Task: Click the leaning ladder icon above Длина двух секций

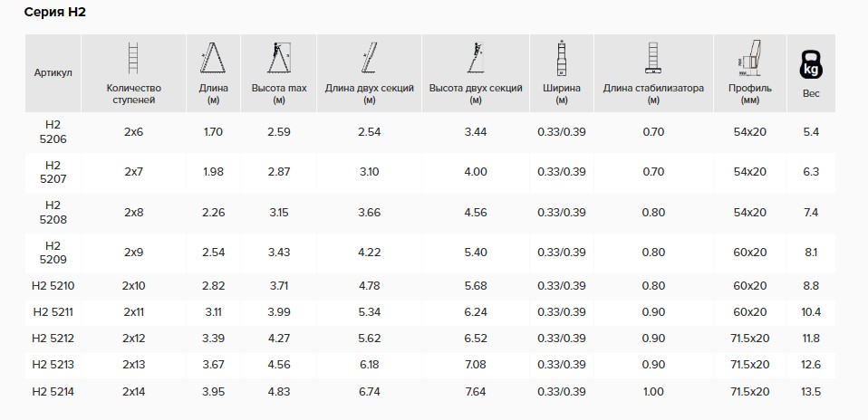Action: pos(370,58)
